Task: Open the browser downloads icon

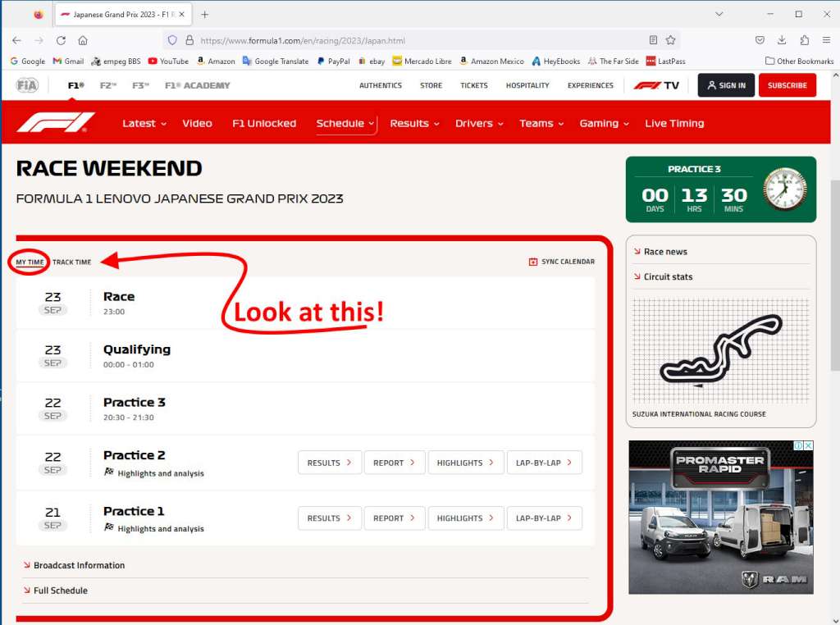Action: 782,40
